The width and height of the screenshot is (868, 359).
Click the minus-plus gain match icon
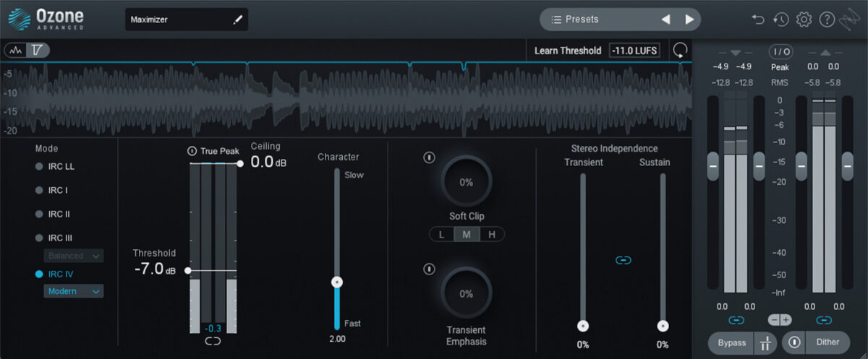(x=780, y=320)
